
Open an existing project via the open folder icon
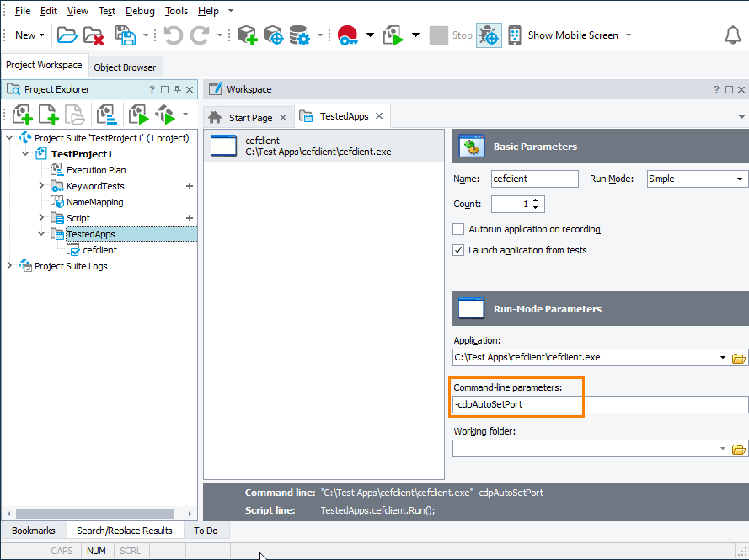point(67,35)
